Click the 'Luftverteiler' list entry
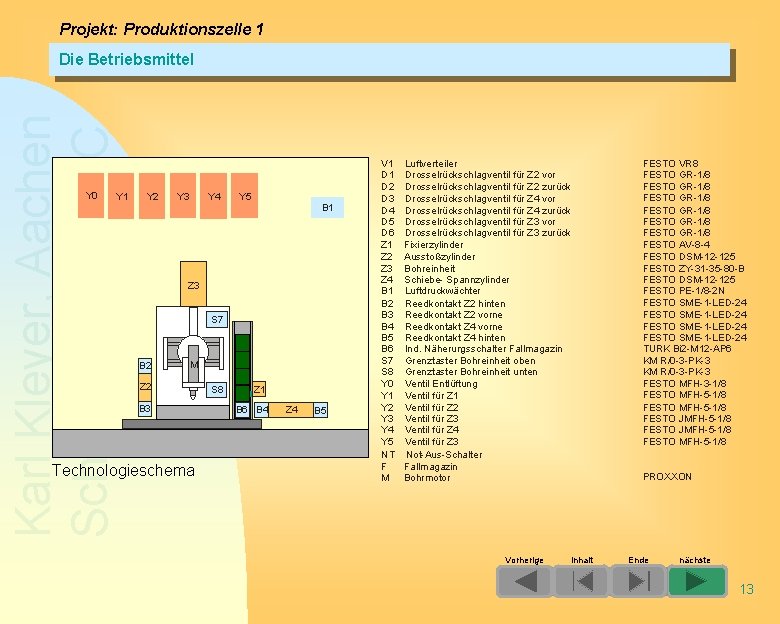Screen dimensions: 780x624 tap(431, 164)
